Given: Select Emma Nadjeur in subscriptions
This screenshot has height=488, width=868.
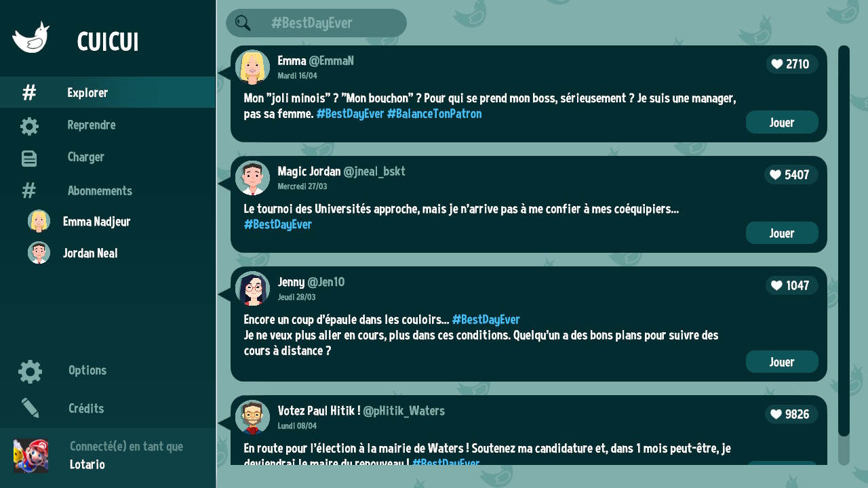Looking at the screenshot, I should click(x=96, y=222).
